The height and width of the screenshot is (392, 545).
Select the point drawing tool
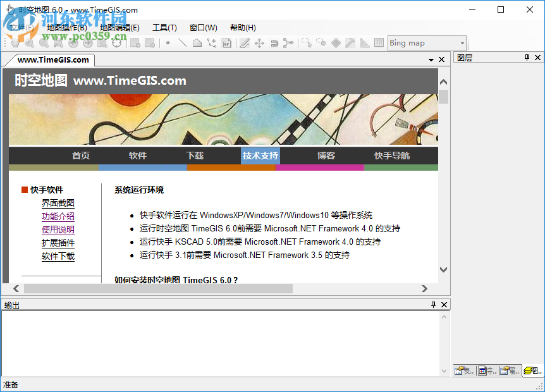[x=167, y=43]
